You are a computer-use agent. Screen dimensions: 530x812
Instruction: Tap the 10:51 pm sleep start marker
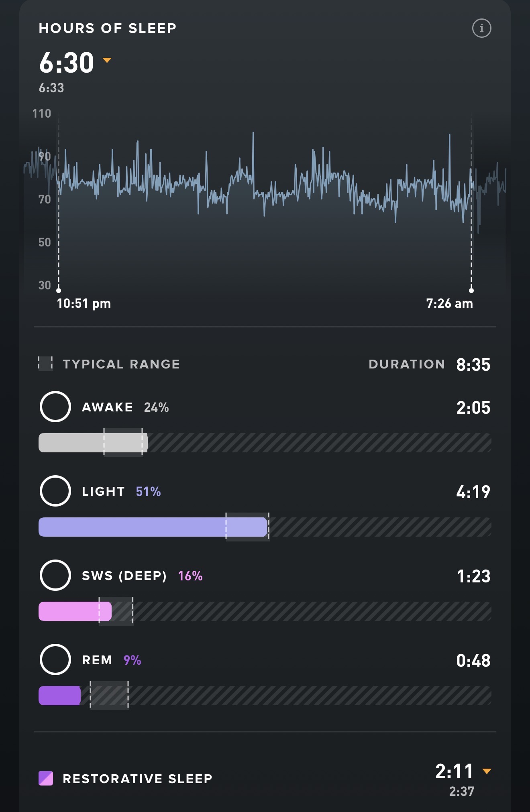click(x=59, y=290)
